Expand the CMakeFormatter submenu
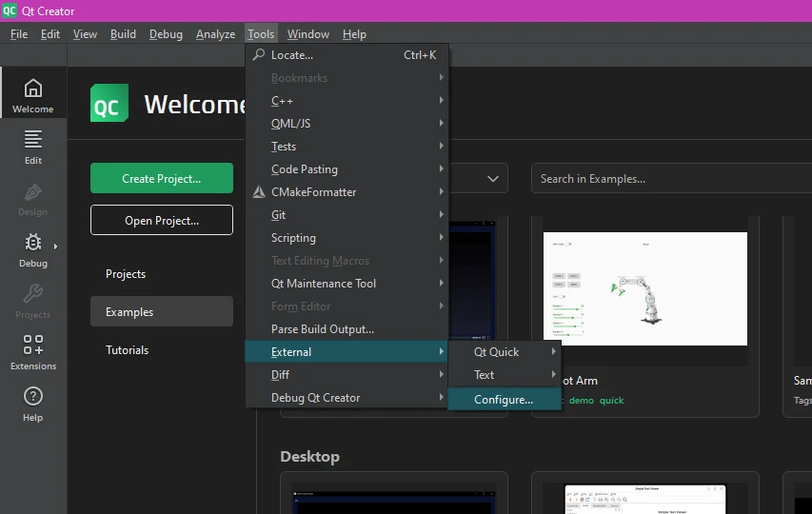 coord(347,192)
